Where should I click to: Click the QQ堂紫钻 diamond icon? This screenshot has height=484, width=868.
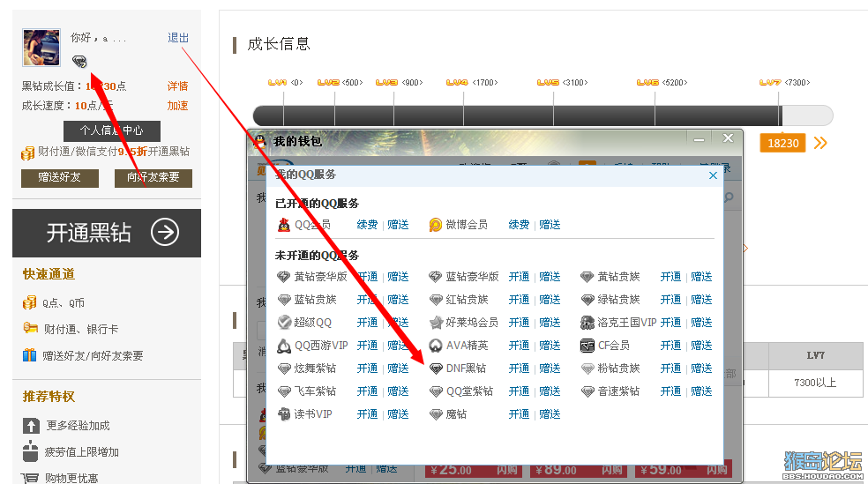pos(436,391)
